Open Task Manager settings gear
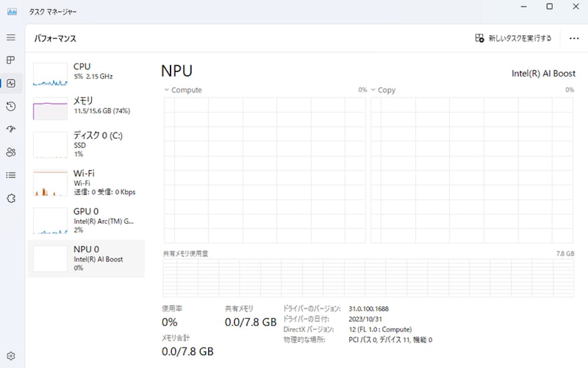Image resolution: width=588 pixels, height=368 pixels. coord(11,356)
